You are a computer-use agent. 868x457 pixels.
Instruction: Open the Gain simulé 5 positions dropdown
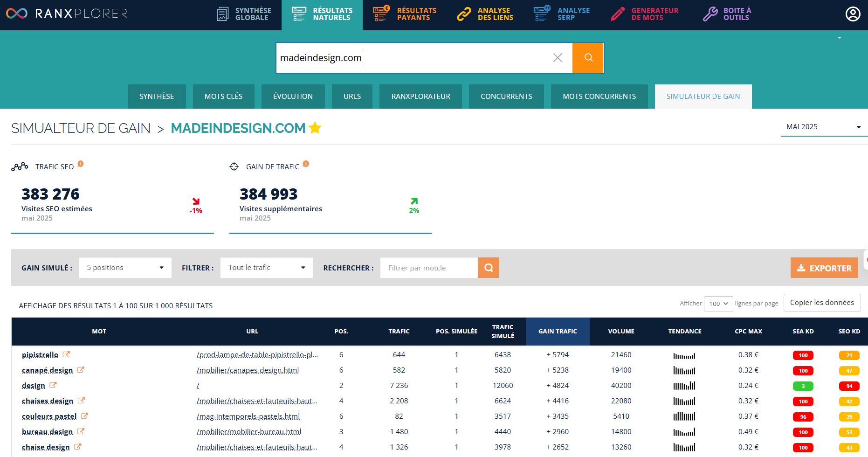pos(125,268)
